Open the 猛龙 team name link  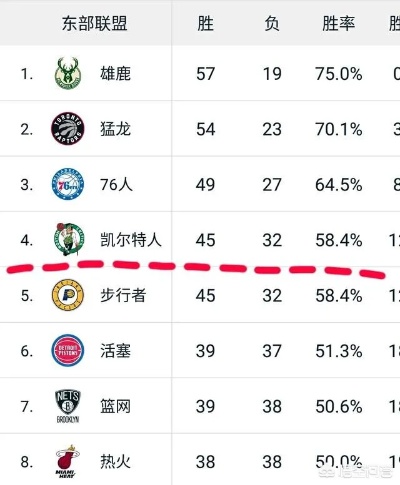tap(115, 129)
